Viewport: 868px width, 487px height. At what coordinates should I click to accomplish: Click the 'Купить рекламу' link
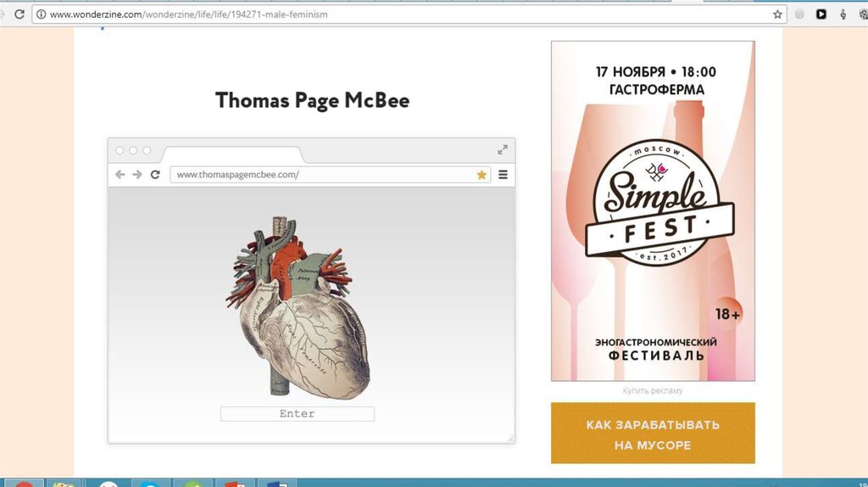(x=653, y=390)
